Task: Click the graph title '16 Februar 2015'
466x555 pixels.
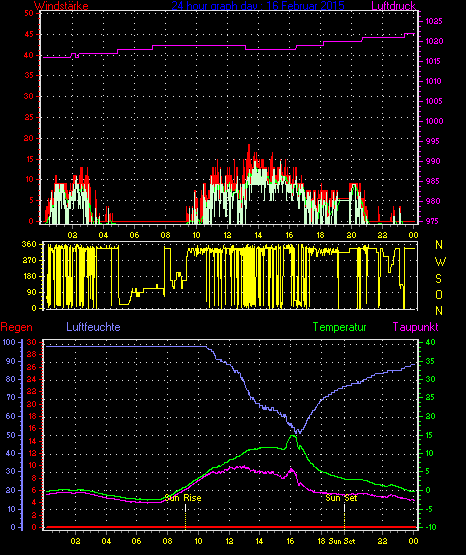Action: tap(305, 6)
